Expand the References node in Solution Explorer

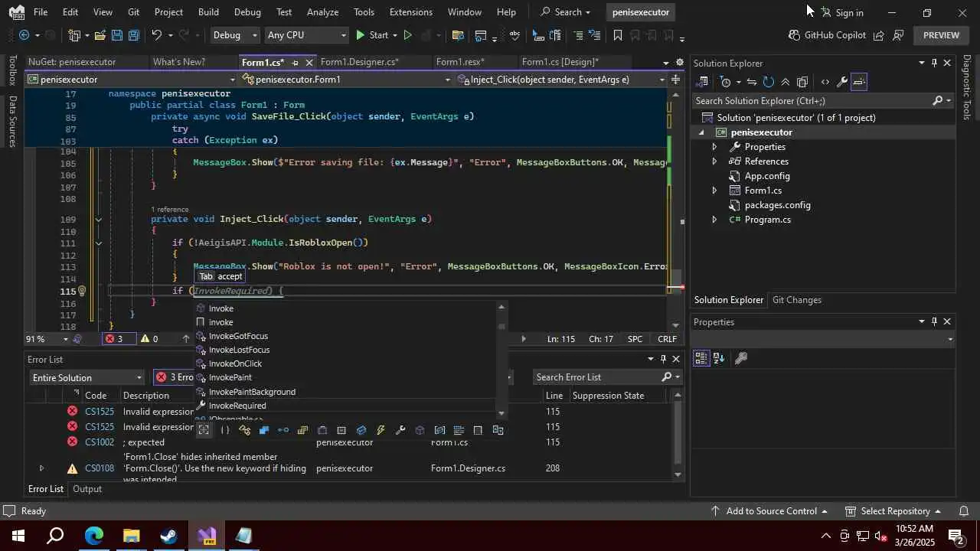point(714,161)
